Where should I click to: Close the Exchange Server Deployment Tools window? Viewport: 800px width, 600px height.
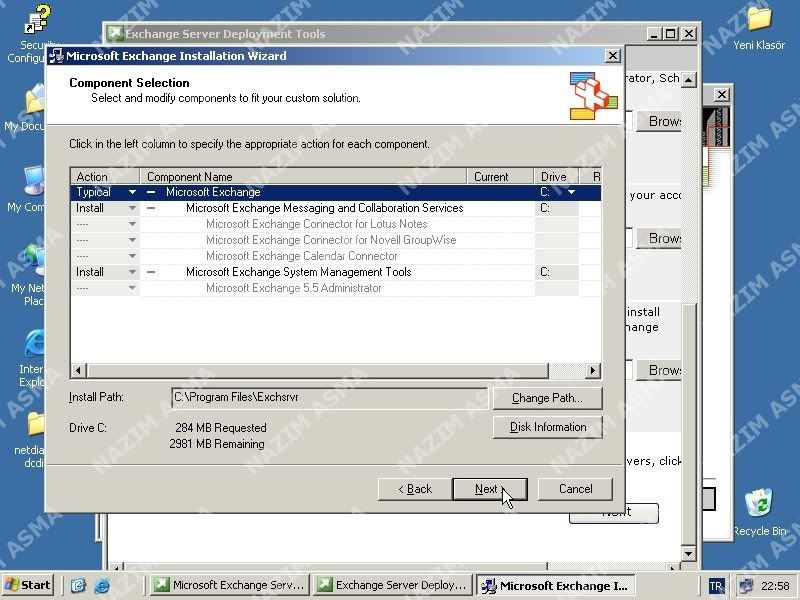(x=689, y=34)
